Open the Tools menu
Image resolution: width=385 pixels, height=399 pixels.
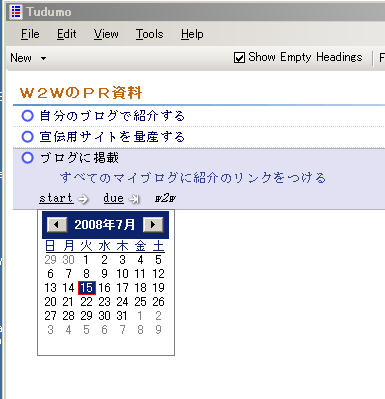click(x=149, y=34)
